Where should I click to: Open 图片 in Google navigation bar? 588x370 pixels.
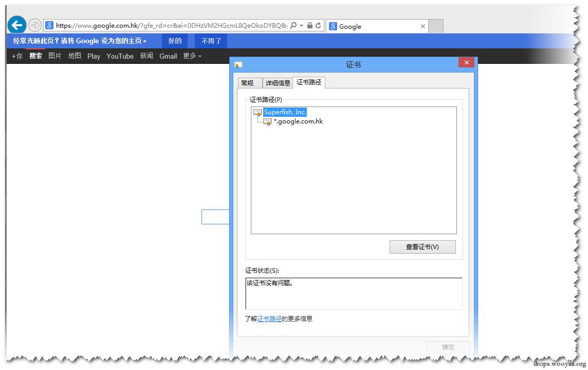tap(55, 56)
